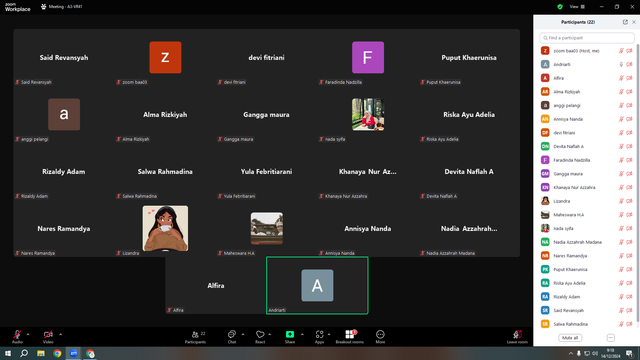This screenshot has height=360, width=640.
Task: Toggle Alma Rizkiyah's video icon in list
Action: click(629, 92)
